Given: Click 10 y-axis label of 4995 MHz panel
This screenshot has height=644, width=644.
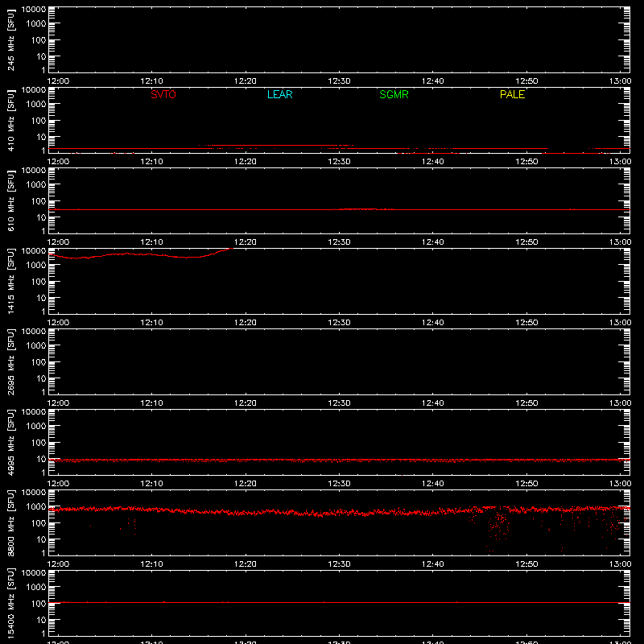Looking at the screenshot, I should [41, 459].
